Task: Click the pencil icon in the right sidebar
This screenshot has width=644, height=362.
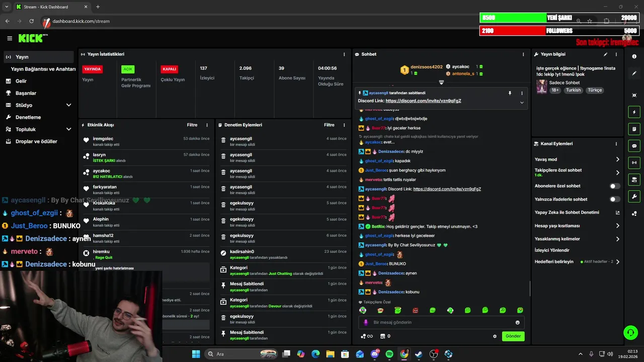Action: coord(634,73)
